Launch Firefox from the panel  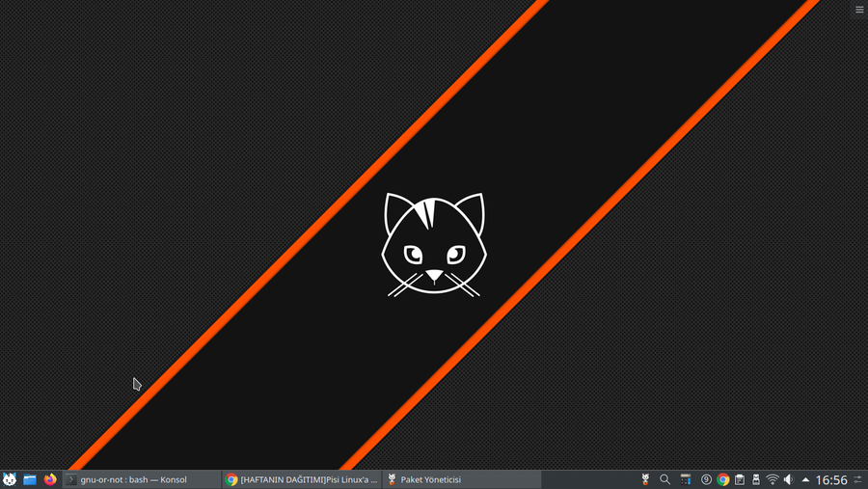tap(50, 479)
